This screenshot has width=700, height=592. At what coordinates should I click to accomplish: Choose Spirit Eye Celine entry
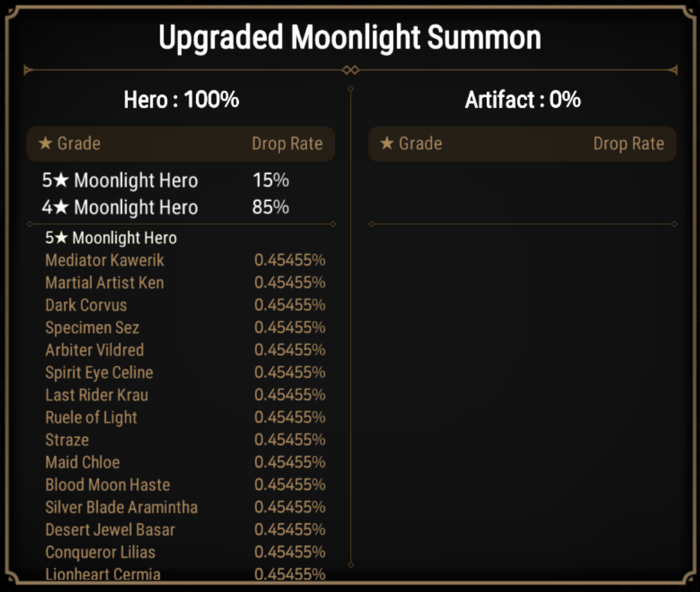coord(99,373)
